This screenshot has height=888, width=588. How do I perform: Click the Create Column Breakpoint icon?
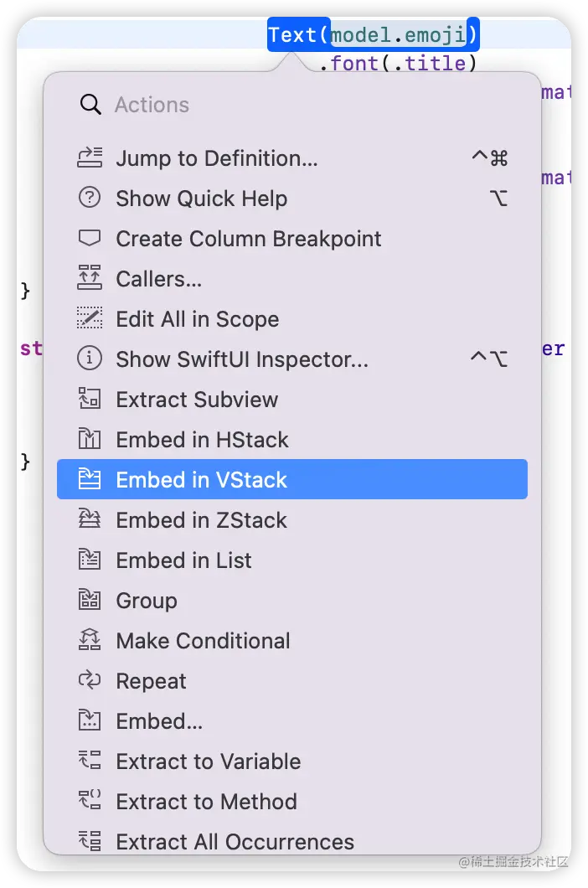click(90, 238)
